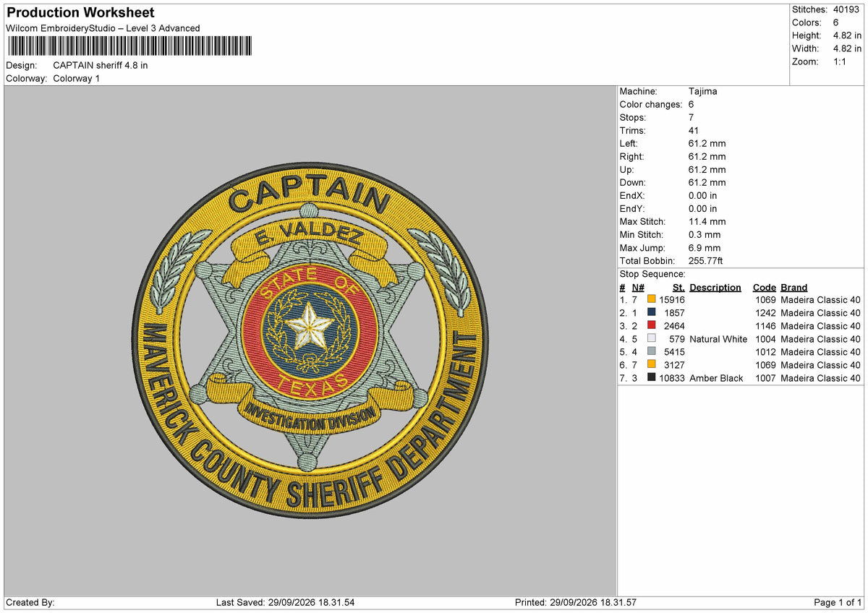Choose the Natural White color swatch
The width and height of the screenshot is (868, 613).
(652, 338)
